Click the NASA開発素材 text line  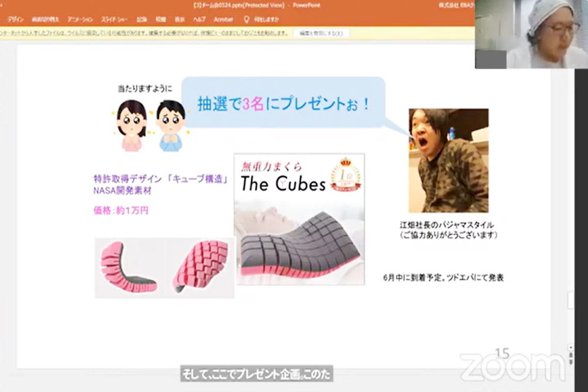122,191
